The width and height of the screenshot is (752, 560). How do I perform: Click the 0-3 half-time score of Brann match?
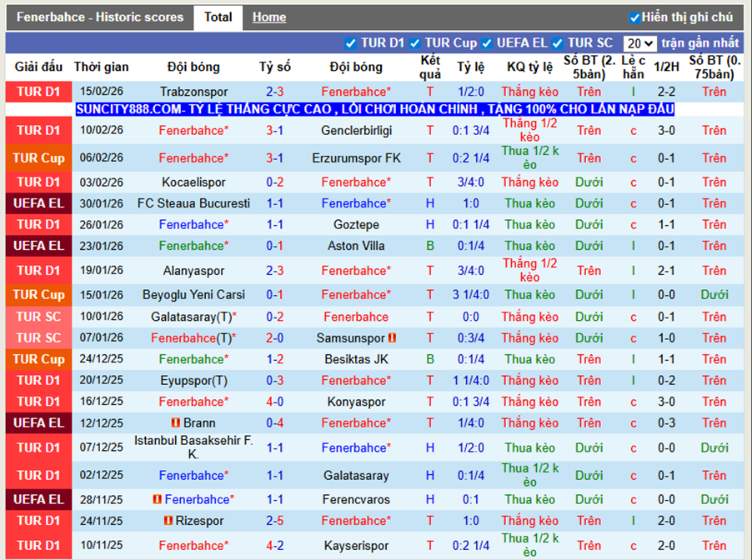667,422
